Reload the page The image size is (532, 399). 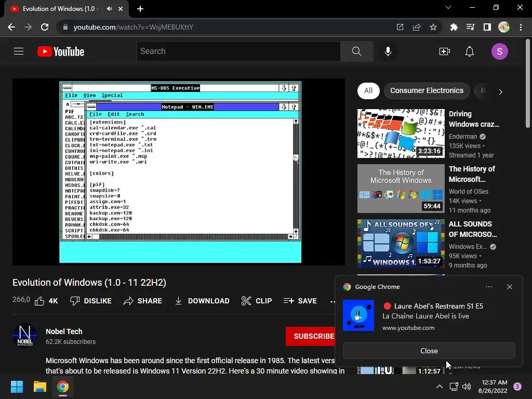pos(45,27)
